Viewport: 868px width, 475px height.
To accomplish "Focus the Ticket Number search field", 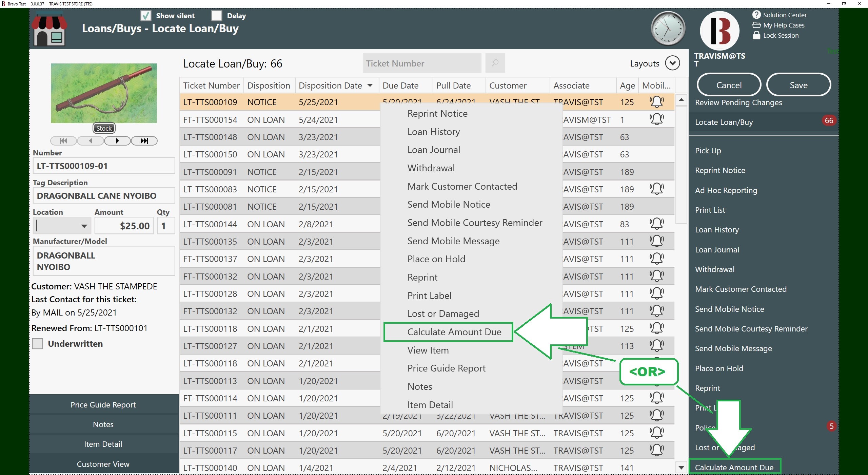I will [421, 63].
